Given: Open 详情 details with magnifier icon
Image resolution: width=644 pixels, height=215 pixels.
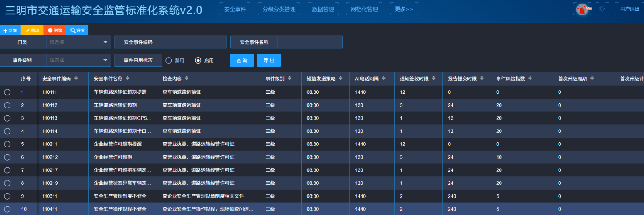Looking at the screenshot, I should coord(77,30).
